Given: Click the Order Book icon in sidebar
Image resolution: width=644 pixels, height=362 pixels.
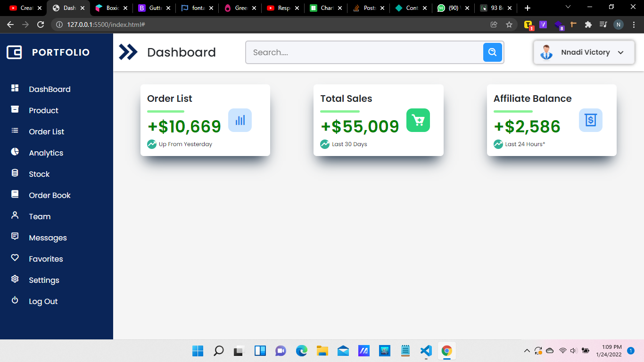Looking at the screenshot, I should [x=15, y=194].
